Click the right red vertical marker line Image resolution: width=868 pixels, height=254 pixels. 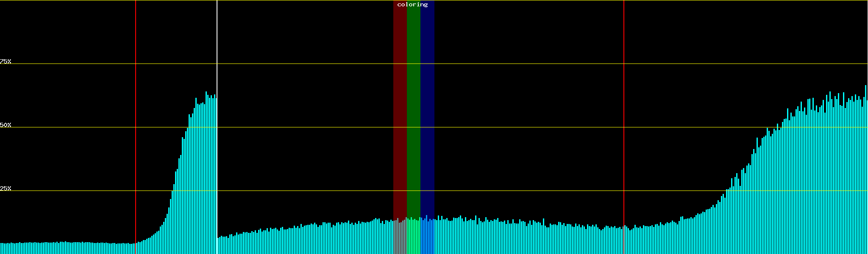point(624,106)
